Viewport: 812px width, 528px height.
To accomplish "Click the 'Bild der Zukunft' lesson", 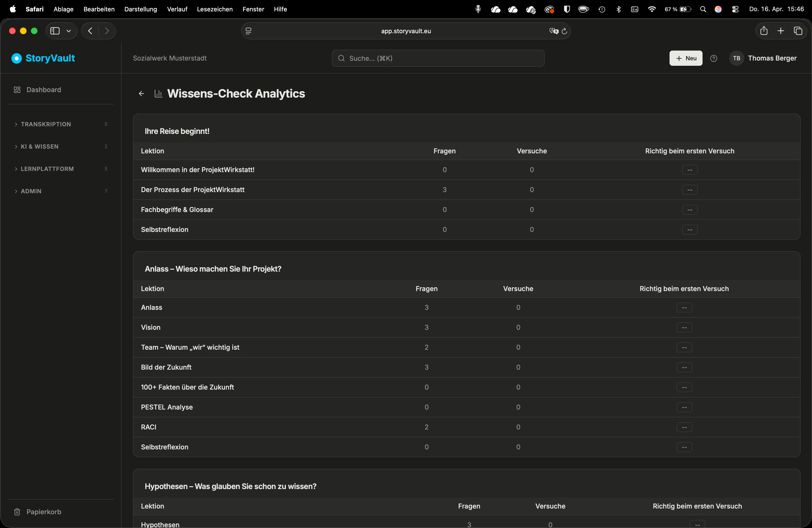I will tap(166, 367).
